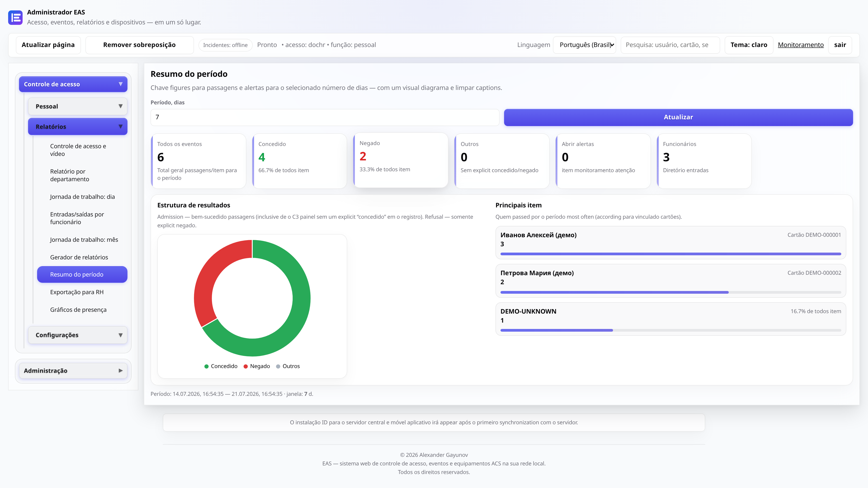
Task: Open Gerador de relatórios menu item
Action: (x=79, y=257)
